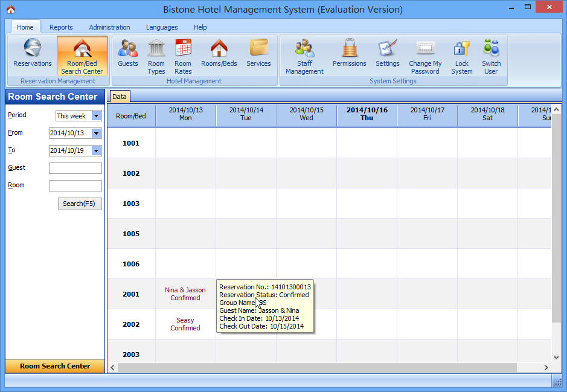Open the Reports ribbon tab
This screenshot has width=567, height=392.
(61, 27)
